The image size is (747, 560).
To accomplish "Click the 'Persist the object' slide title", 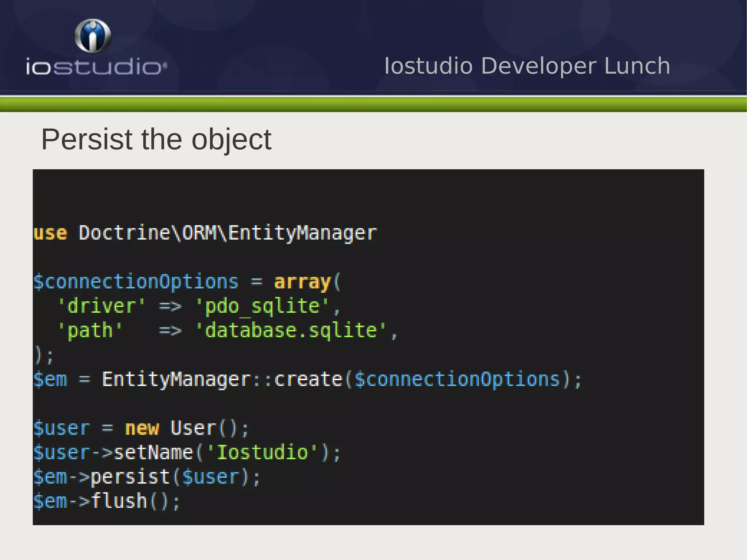I will [x=156, y=139].
